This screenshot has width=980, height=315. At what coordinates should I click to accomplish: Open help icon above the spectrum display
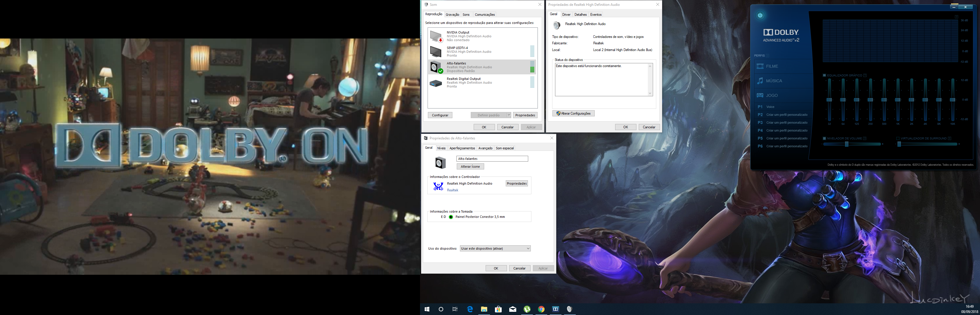click(x=956, y=17)
